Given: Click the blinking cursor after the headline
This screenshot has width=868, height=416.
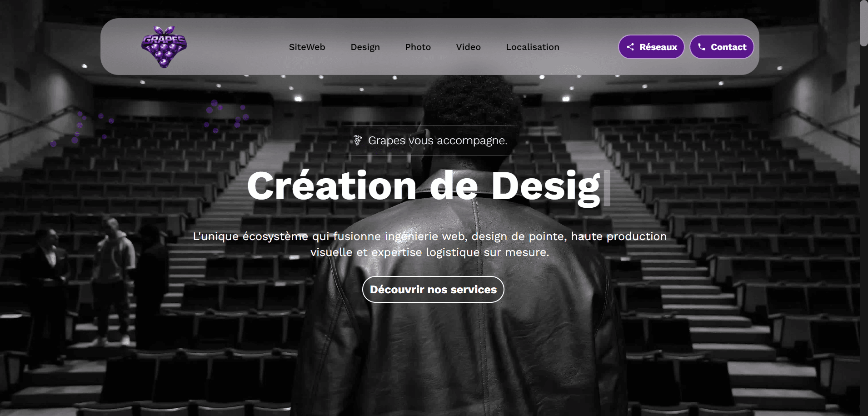Looking at the screenshot, I should point(607,188).
